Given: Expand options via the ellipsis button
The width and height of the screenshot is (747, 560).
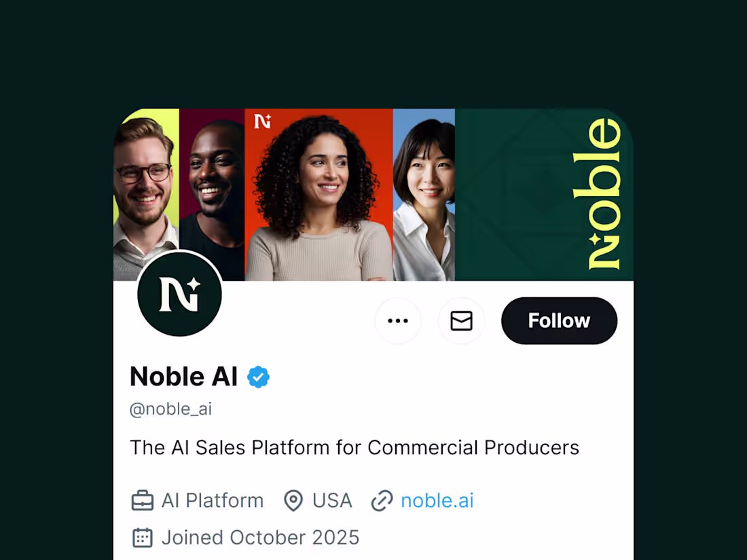Looking at the screenshot, I should 398,320.
